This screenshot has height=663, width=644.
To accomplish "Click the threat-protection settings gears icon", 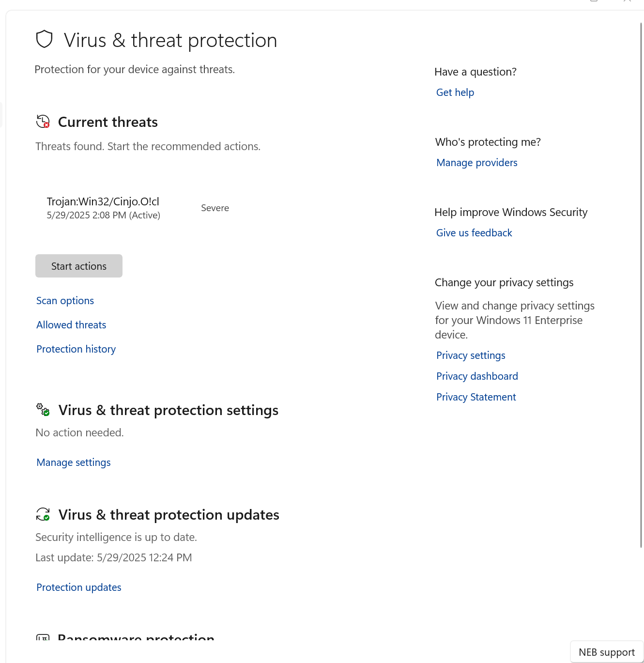I will pyautogui.click(x=43, y=410).
